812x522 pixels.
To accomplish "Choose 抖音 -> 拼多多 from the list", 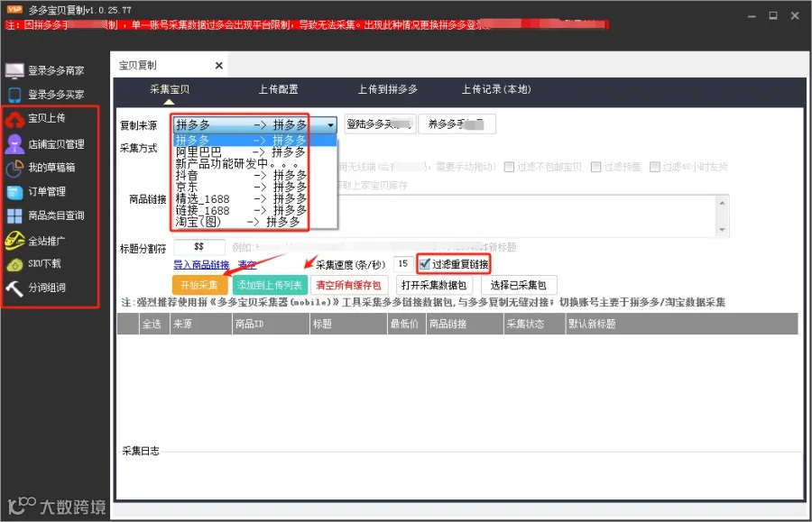I will click(x=254, y=176).
